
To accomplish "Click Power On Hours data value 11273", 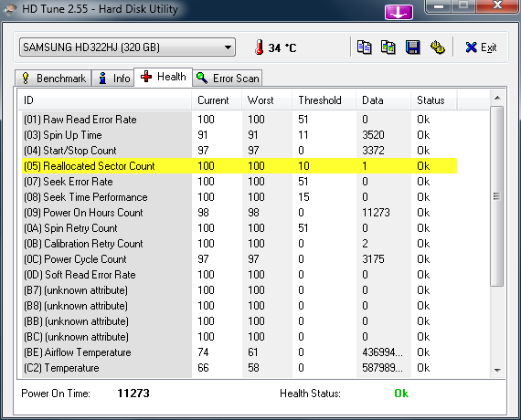I will click(x=376, y=213).
